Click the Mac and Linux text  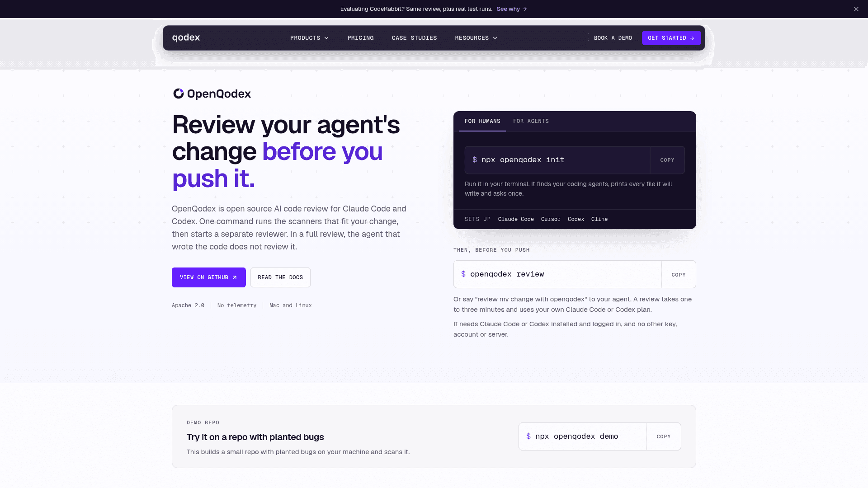pos(291,305)
